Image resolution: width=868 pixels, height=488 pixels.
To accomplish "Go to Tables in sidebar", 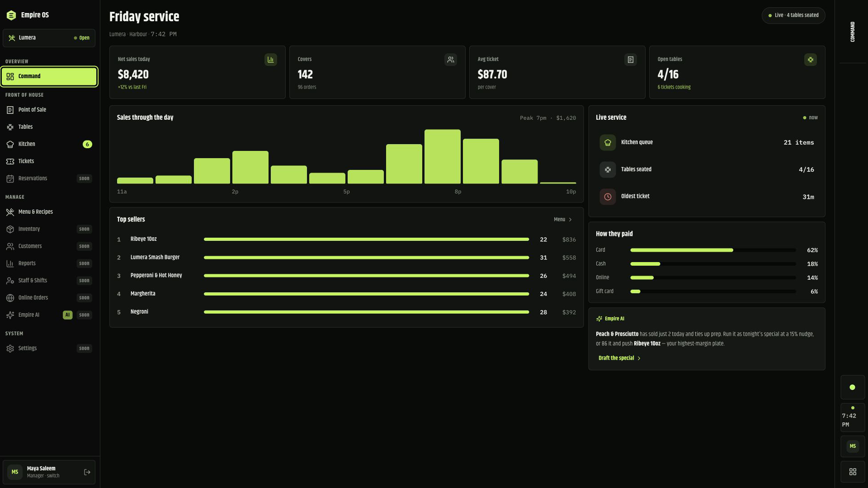I will (x=49, y=127).
